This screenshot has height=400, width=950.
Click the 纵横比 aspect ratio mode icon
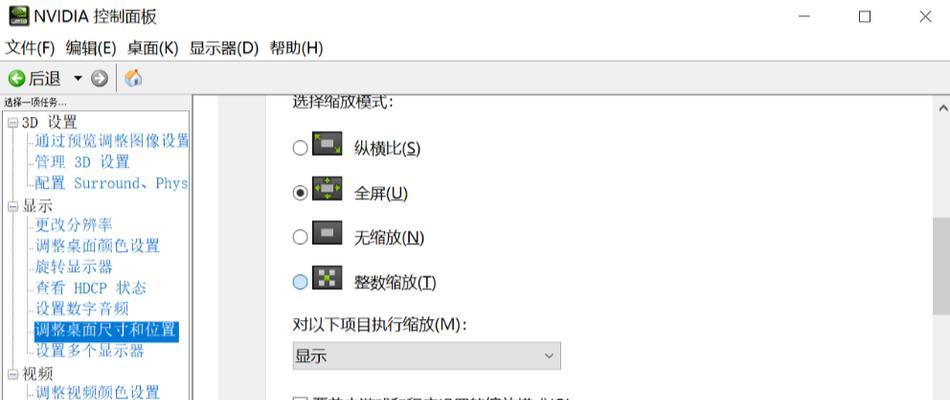tap(327, 144)
